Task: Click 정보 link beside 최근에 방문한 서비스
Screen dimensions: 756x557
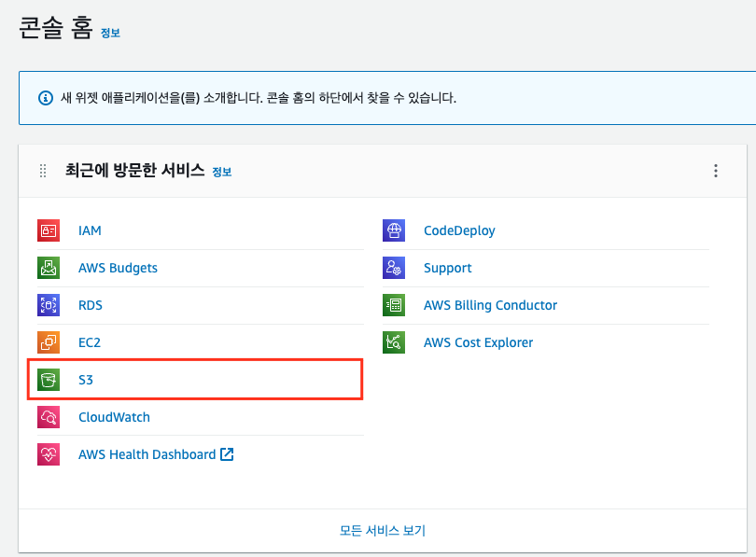Action: point(222,172)
